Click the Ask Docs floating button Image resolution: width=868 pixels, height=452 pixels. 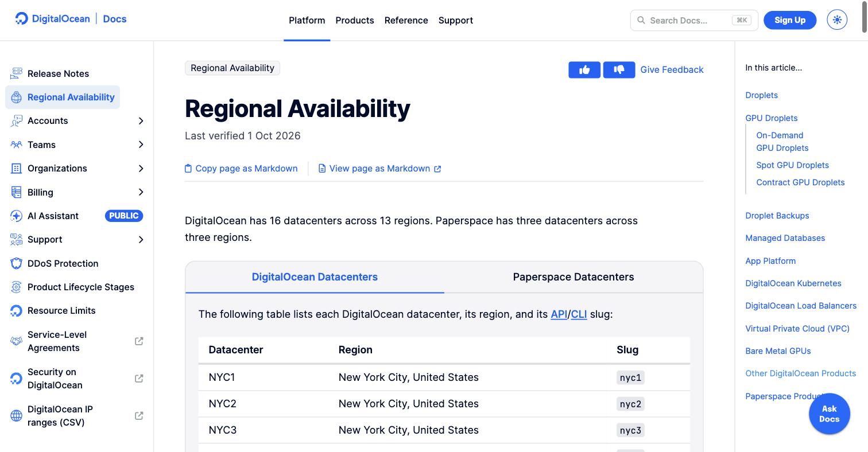point(829,414)
